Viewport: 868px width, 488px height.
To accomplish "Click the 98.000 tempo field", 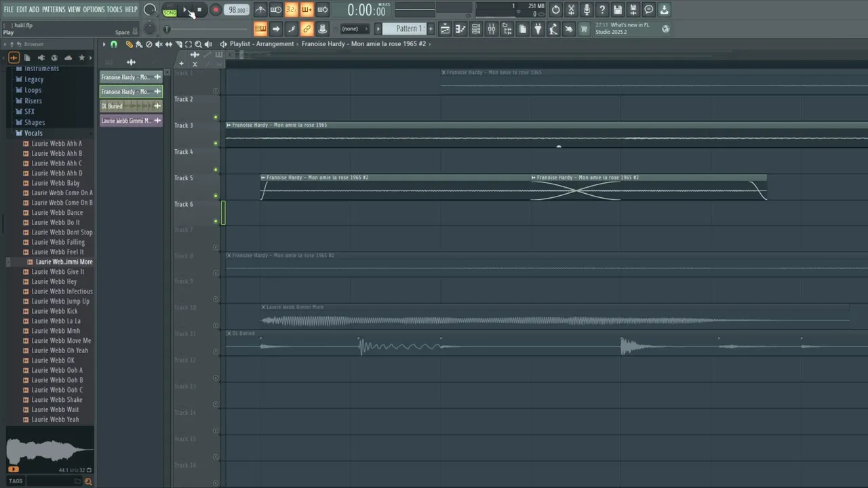I will pyautogui.click(x=237, y=9).
